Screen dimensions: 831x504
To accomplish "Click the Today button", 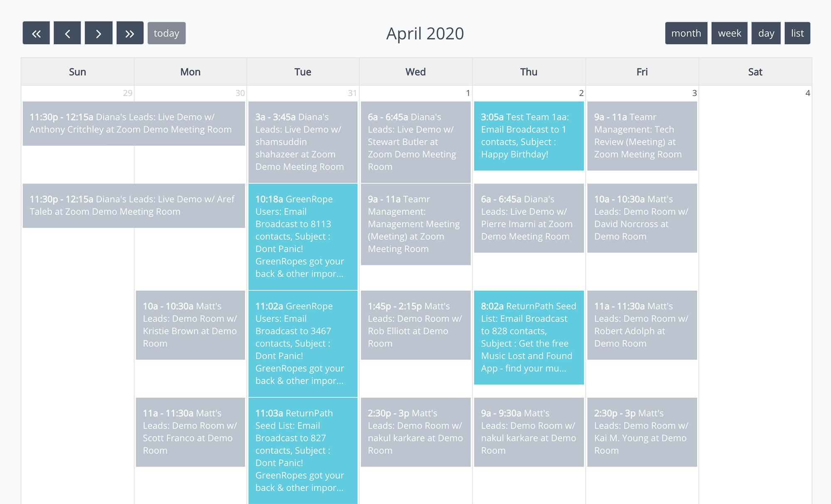I will click(x=167, y=33).
